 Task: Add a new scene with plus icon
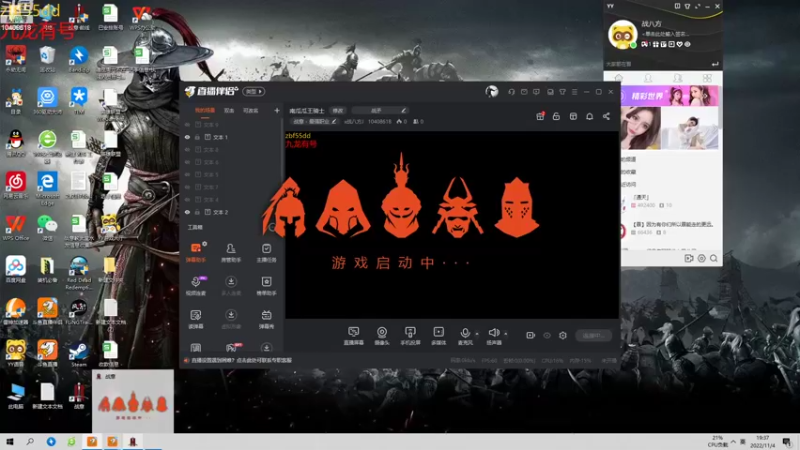pyautogui.click(x=277, y=110)
